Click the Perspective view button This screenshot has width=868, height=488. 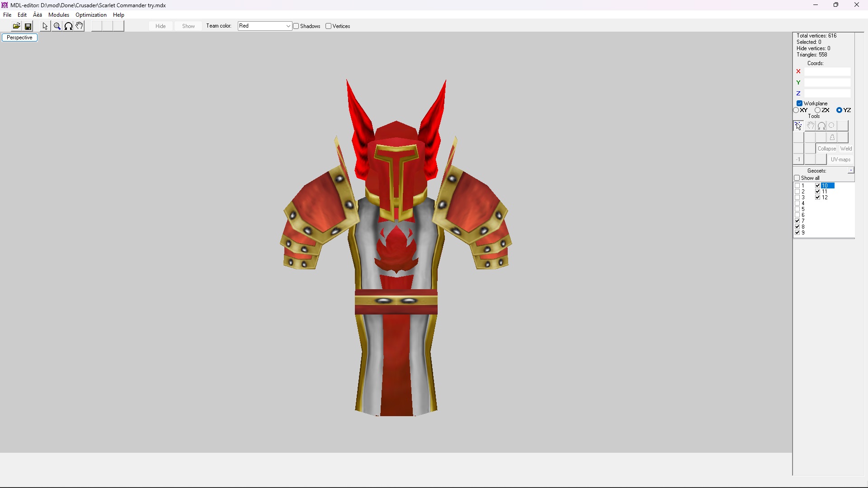click(x=20, y=38)
